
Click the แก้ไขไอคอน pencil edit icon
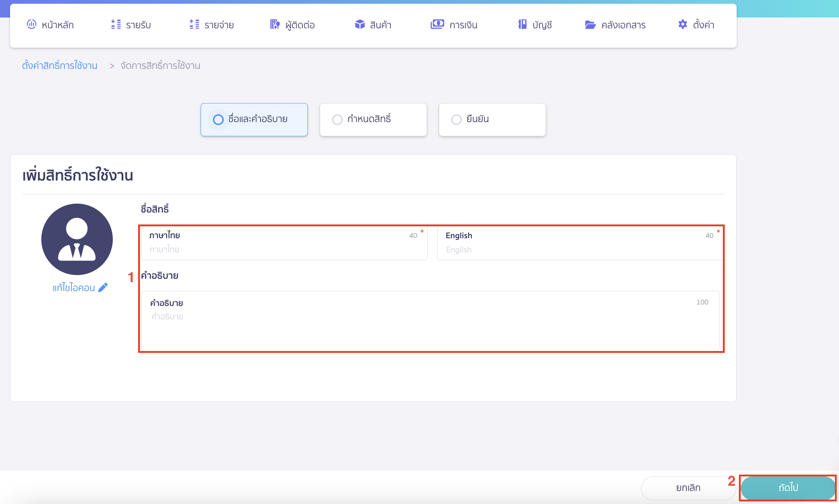[x=103, y=287]
